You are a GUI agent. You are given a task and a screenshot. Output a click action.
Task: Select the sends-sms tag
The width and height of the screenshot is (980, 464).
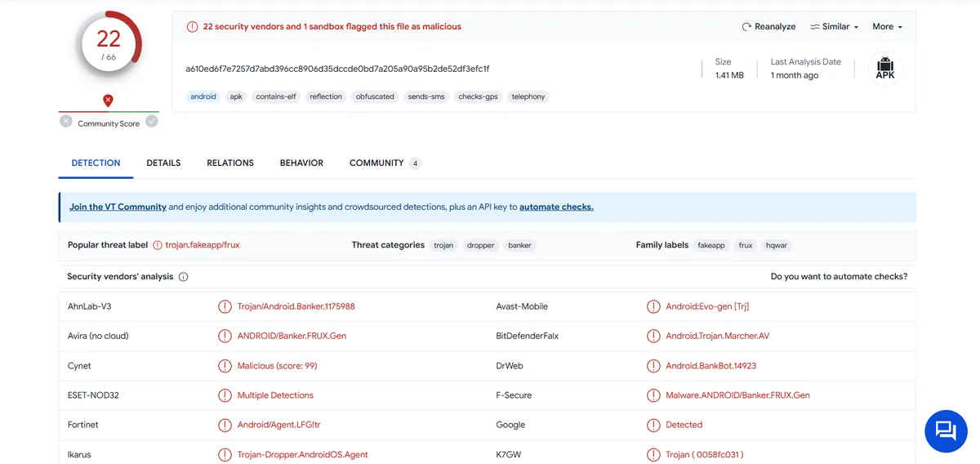(426, 96)
